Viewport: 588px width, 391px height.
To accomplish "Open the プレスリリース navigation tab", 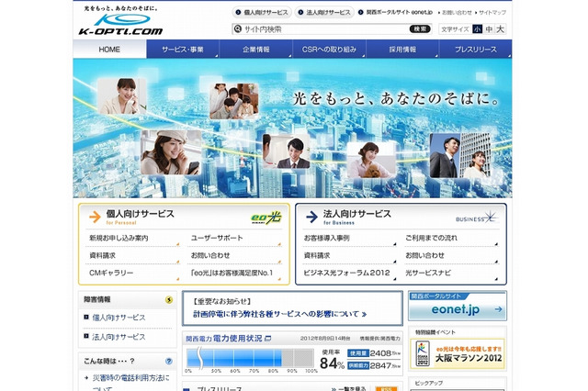I will [x=476, y=49].
